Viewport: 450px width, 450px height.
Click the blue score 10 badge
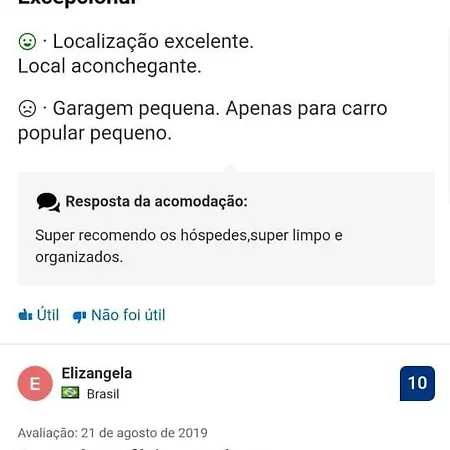tap(417, 383)
